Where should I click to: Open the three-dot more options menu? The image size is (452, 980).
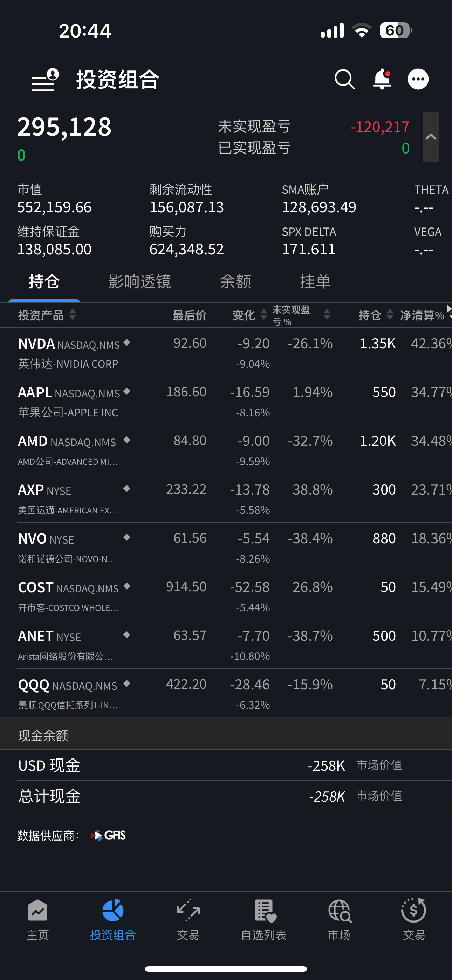point(418,80)
